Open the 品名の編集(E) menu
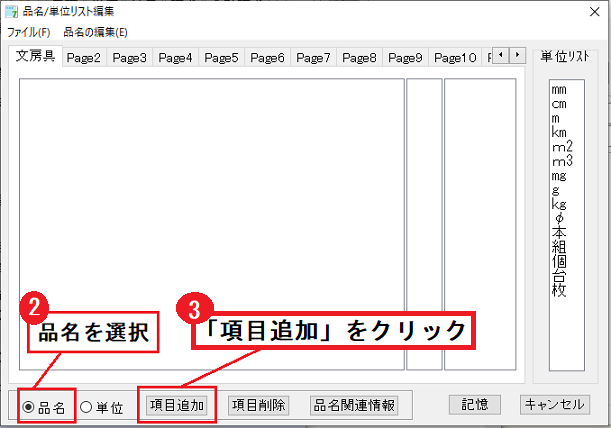 [x=95, y=32]
